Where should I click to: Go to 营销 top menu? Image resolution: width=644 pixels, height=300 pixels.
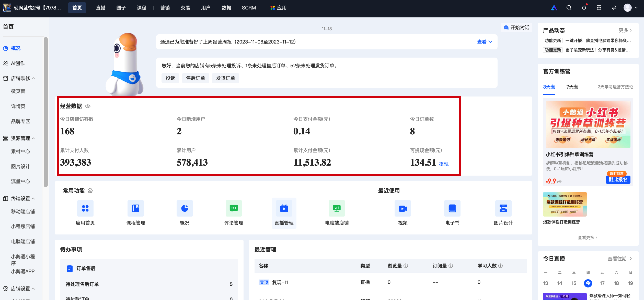(x=165, y=8)
